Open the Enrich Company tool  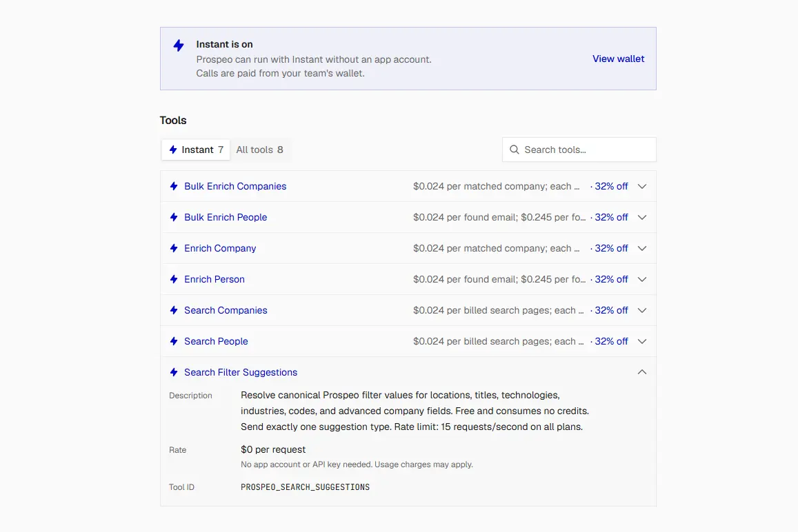coord(220,248)
